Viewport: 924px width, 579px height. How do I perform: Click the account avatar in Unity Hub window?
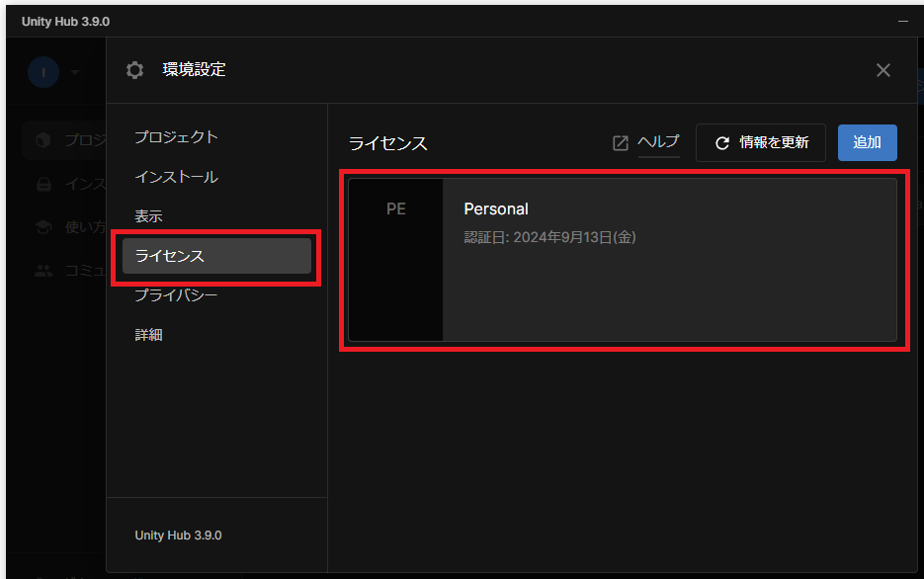43,72
